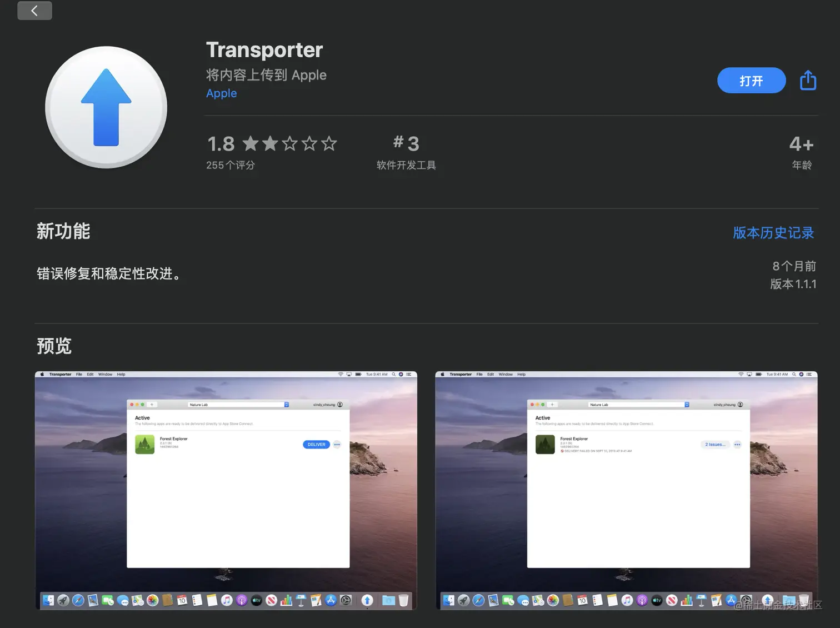Click the back chevron button

34,11
